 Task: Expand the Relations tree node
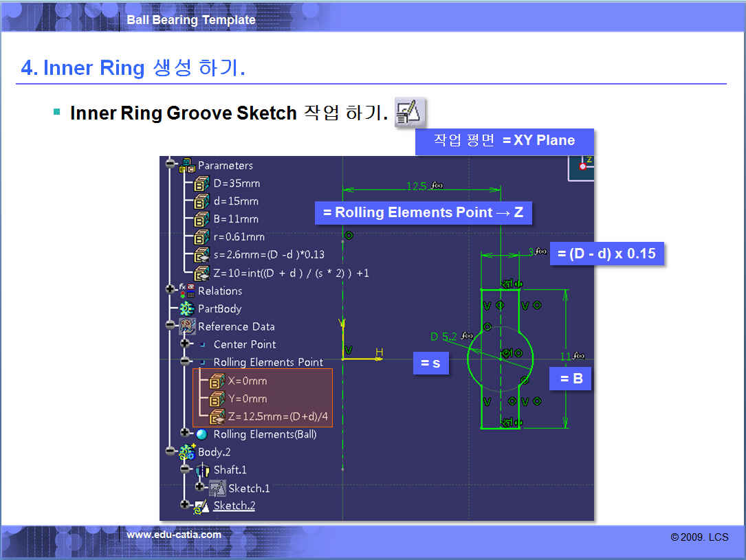click(171, 291)
